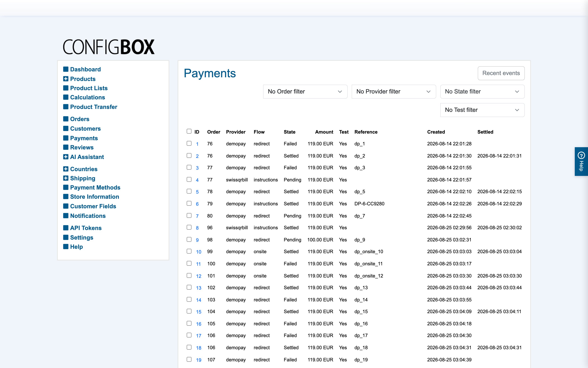This screenshot has width=588, height=368.
Task: Click the Dashboard square icon in sidebar
Action: (x=66, y=69)
